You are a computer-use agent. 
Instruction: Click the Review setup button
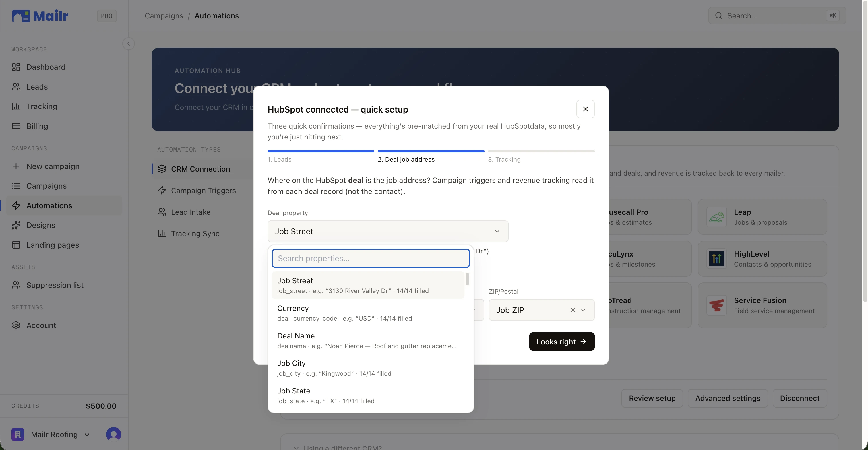click(652, 398)
